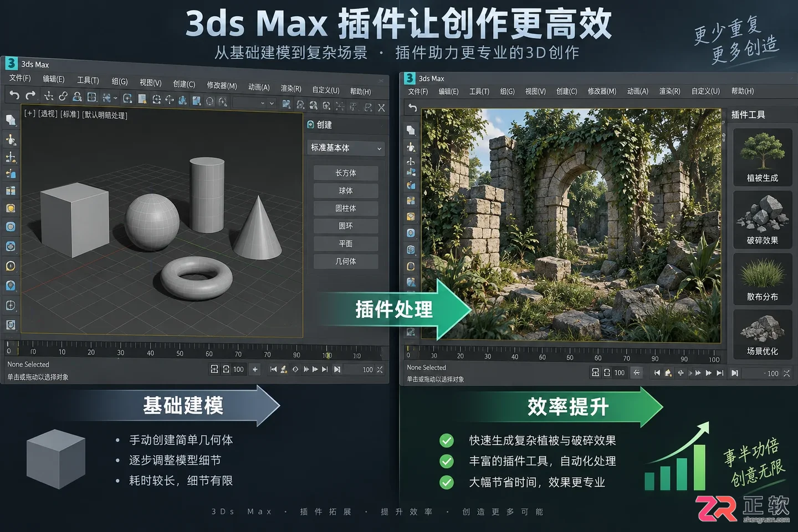This screenshot has height=532, width=798.
Task: Select the link (chain) tool in the left toolbar
Action: pyautogui.click(x=63, y=96)
